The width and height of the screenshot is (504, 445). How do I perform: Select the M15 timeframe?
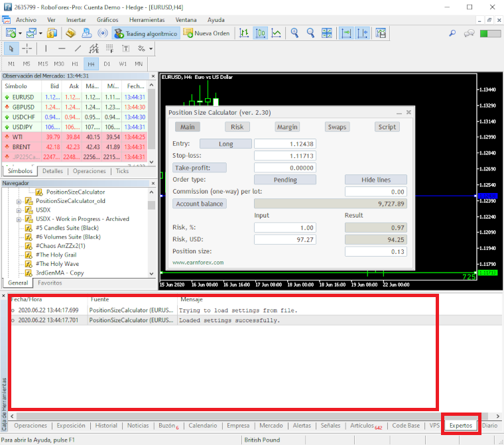(x=42, y=64)
